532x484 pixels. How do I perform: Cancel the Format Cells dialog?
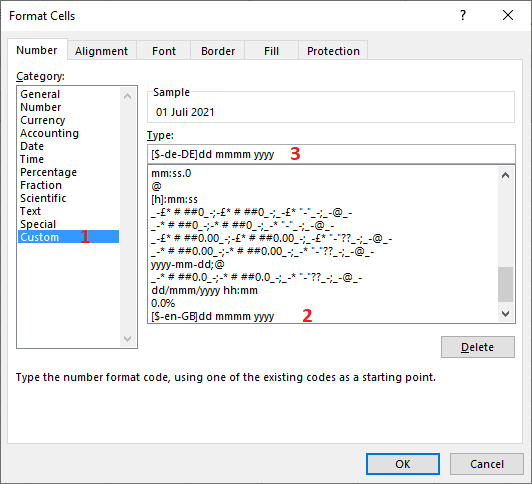[487, 464]
